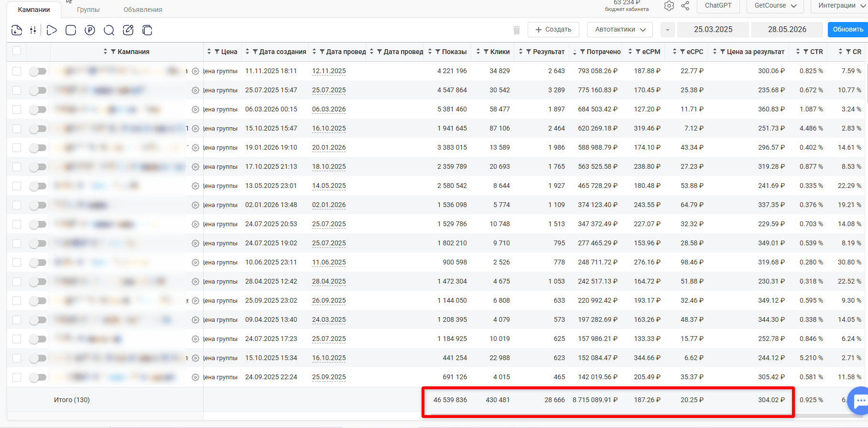
Task: Tick the select-all checkbox in table header
Action: pos(17,51)
